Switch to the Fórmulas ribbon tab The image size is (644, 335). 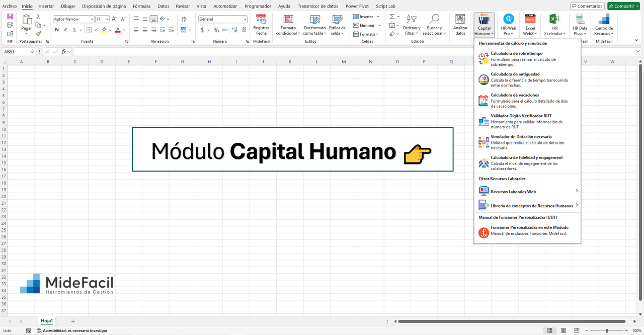[141, 6]
